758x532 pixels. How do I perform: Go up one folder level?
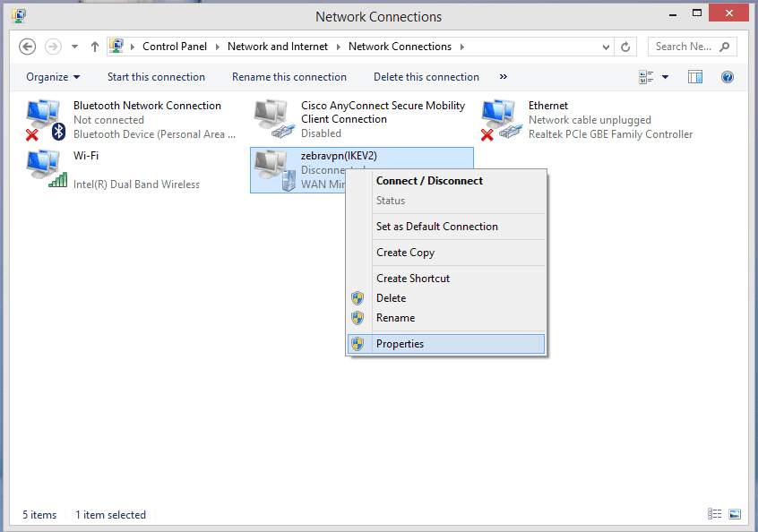95,47
